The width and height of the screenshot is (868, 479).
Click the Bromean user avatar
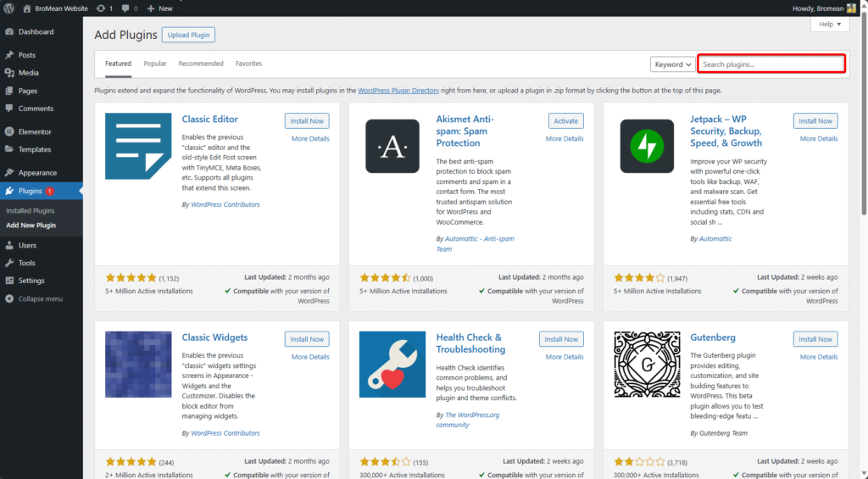coord(852,8)
